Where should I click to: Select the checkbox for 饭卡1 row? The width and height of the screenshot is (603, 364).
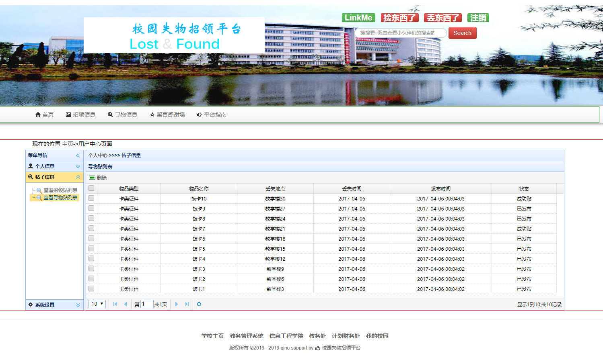(x=91, y=288)
